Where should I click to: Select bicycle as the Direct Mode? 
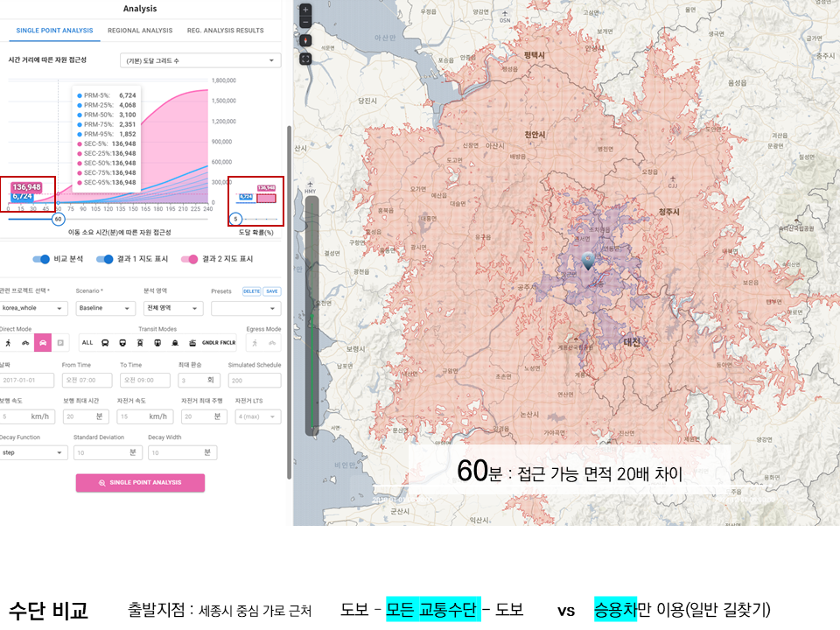click(25, 343)
